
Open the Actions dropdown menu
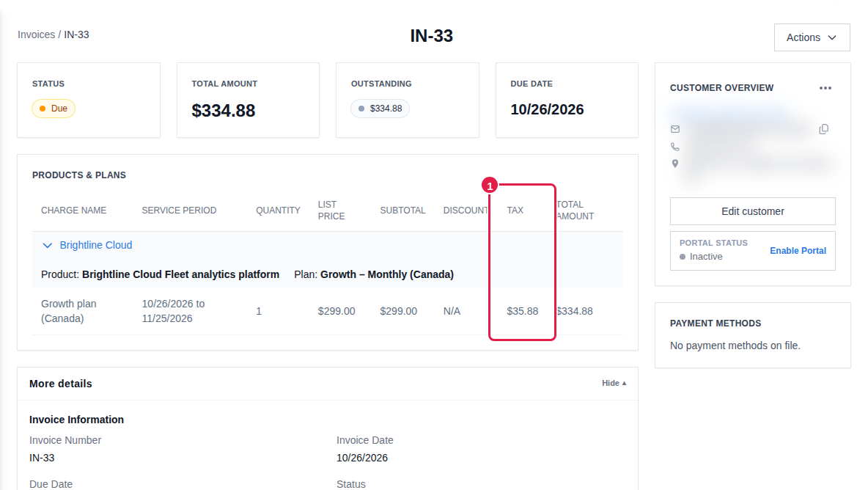tap(812, 37)
